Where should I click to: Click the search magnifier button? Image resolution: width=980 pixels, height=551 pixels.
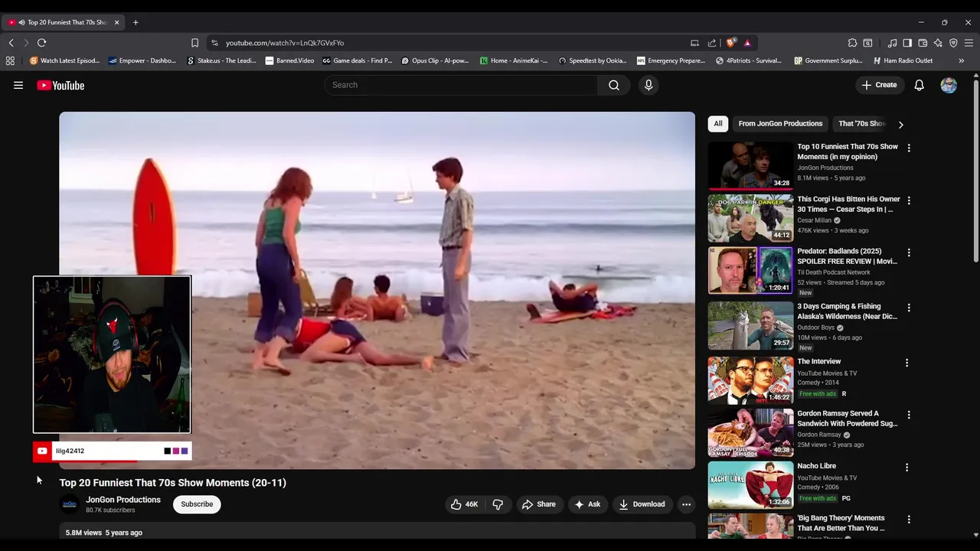coord(614,85)
